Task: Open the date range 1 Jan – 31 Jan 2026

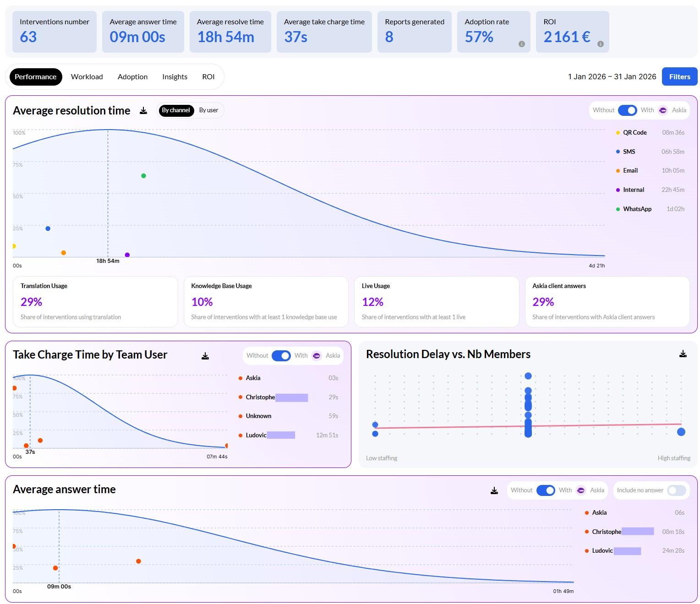Action: pos(612,77)
